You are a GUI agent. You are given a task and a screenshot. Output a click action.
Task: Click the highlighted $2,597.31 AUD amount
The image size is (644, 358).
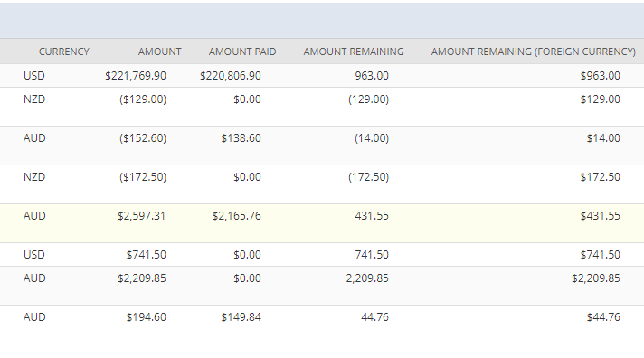142,216
